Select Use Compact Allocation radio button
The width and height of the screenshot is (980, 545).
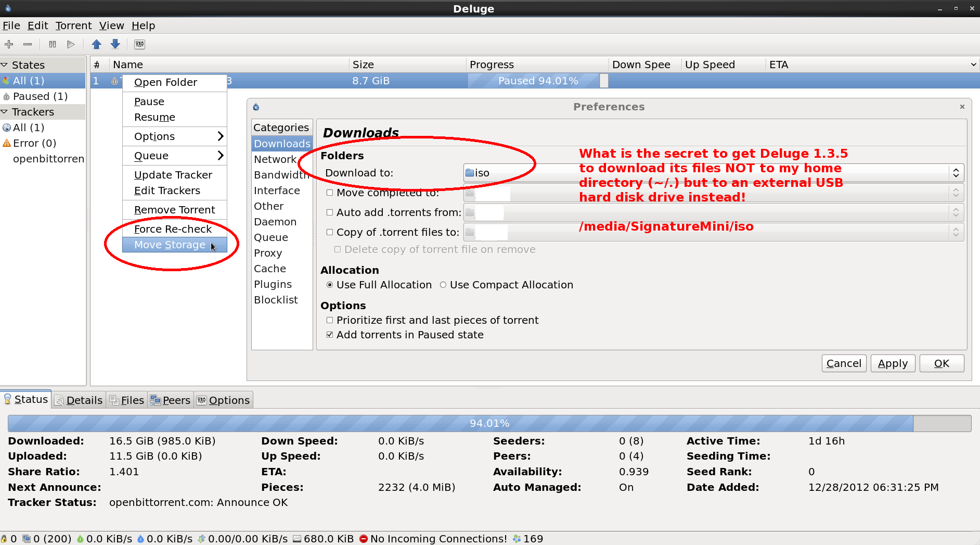pyautogui.click(x=443, y=285)
